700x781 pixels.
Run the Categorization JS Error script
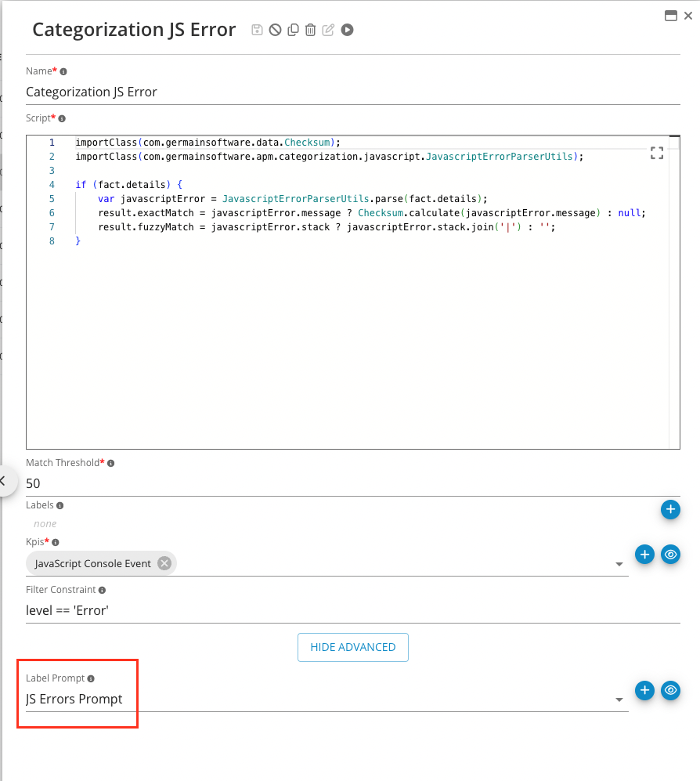(346, 30)
